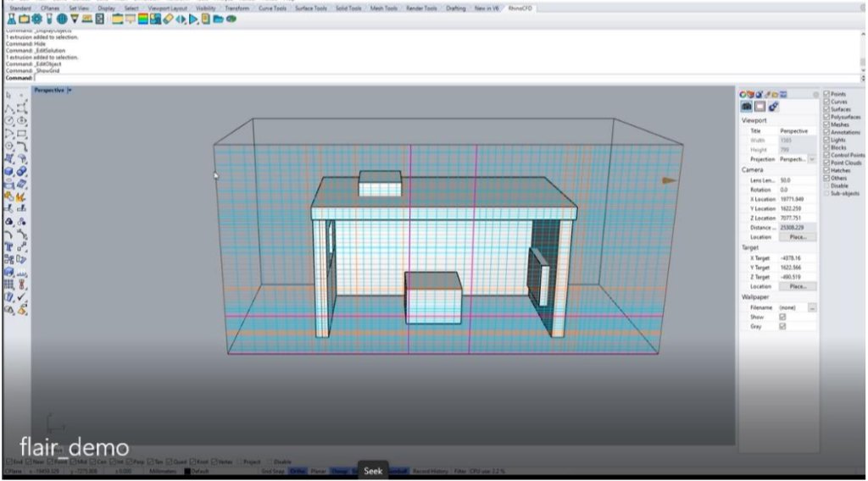This screenshot has height=481, width=868.
Task: Click the Camera Location Place button
Action: point(798,237)
